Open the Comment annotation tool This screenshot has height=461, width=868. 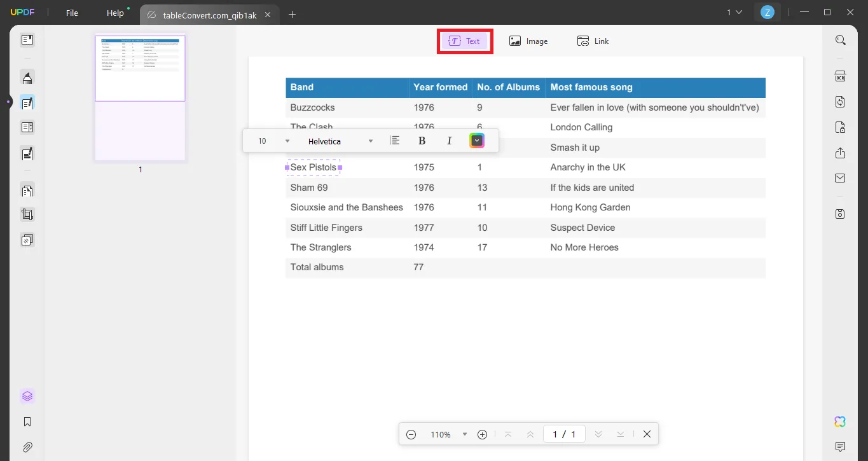coord(27,77)
